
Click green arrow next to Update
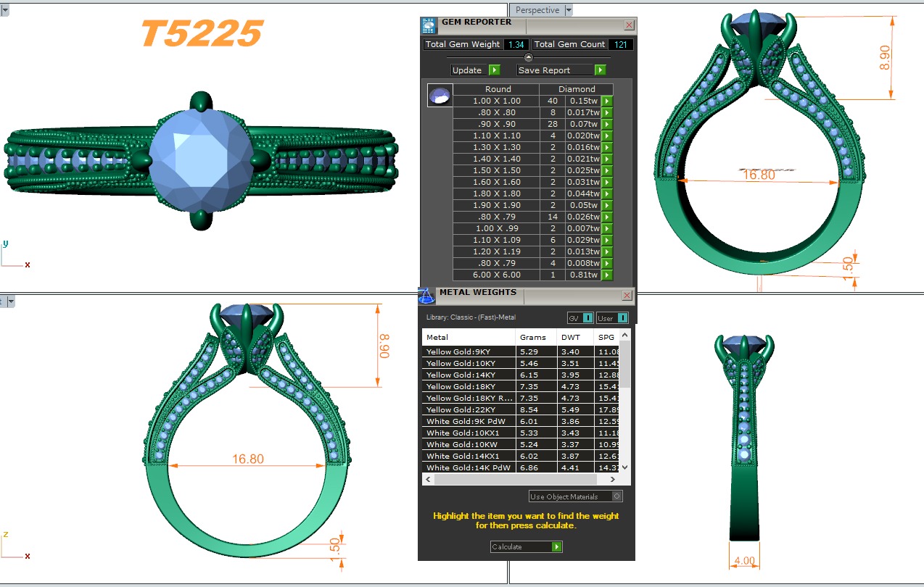click(x=494, y=70)
